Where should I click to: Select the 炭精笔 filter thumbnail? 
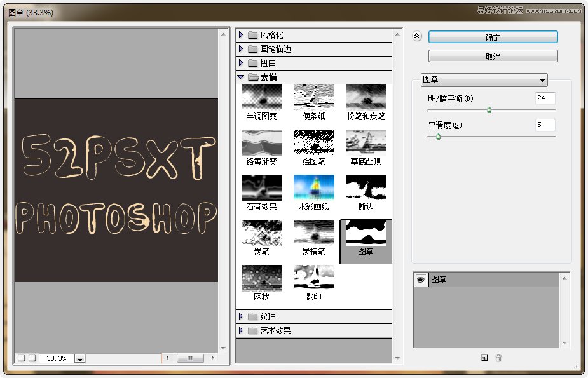point(314,233)
